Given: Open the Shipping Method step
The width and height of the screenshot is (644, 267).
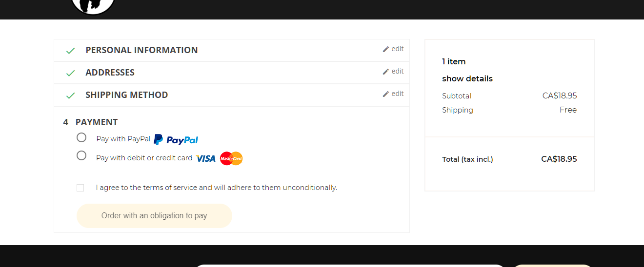Looking at the screenshot, I should coord(126,95).
